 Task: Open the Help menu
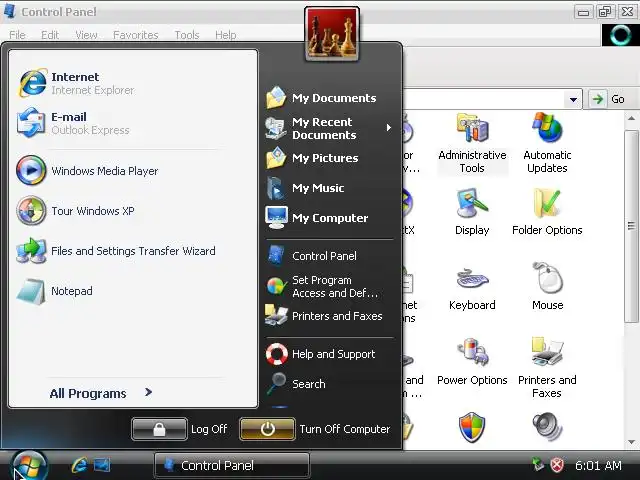pyautogui.click(x=226, y=35)
